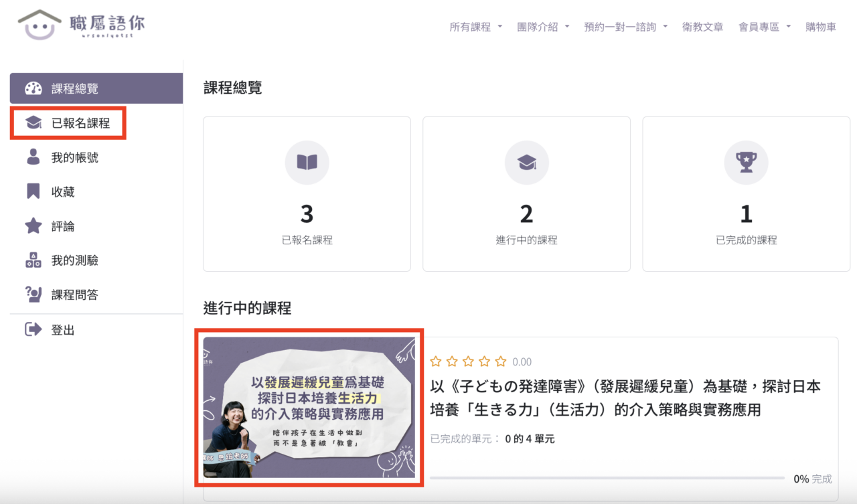Screen dimensions: 857x504
Task: Click the graduation cap icon beside 已報名課程
Action: tap(33, 123)
